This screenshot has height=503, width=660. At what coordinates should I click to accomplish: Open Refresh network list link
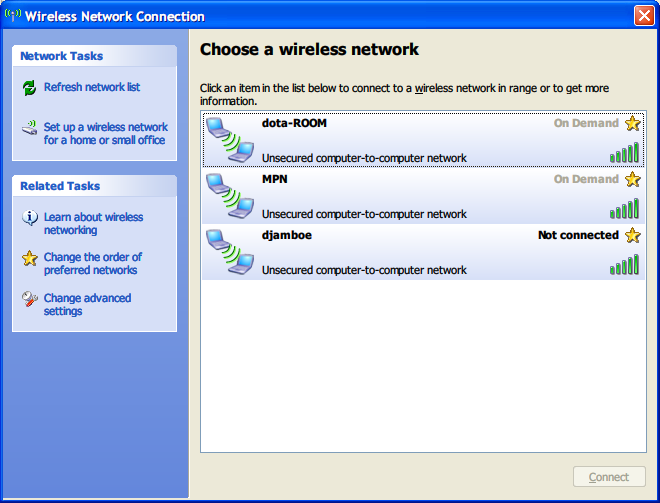coord(92,87)
